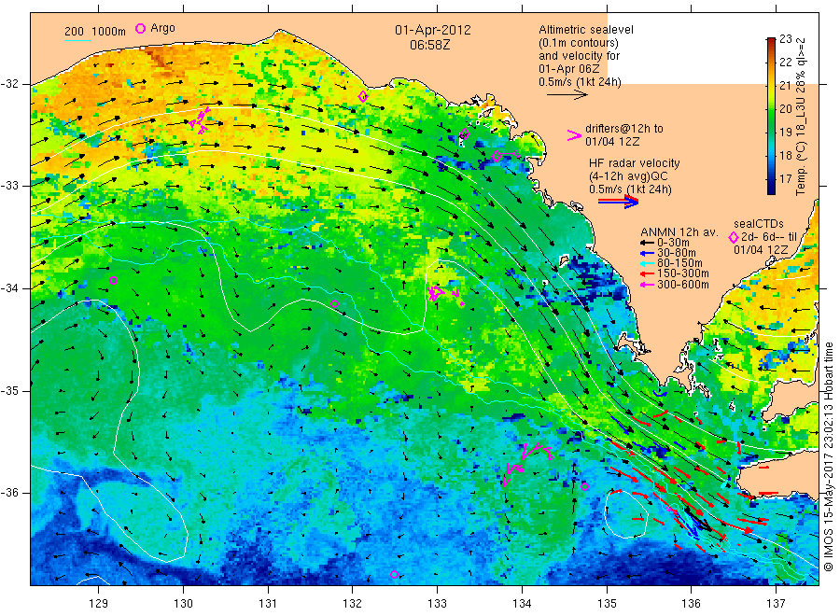840x616 pixels.
Task: Click the 'sealCTDs' legend label
Action: (x=759, y=224)
